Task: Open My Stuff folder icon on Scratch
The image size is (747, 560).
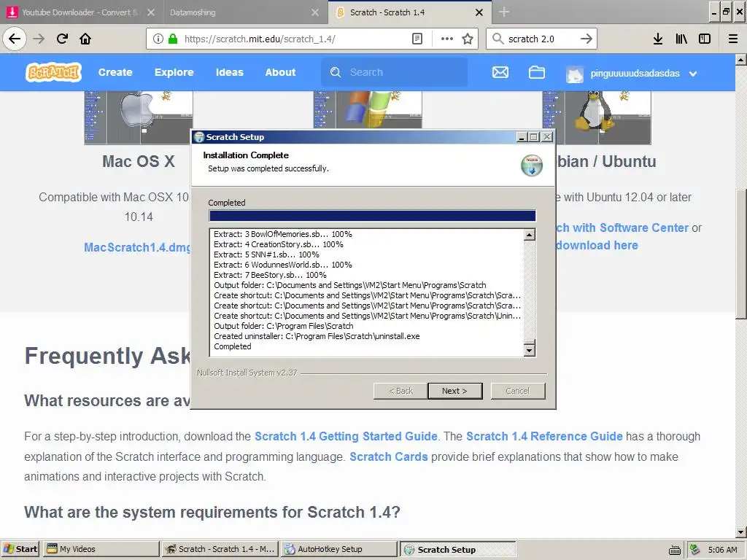Action: tap(537, 72)
